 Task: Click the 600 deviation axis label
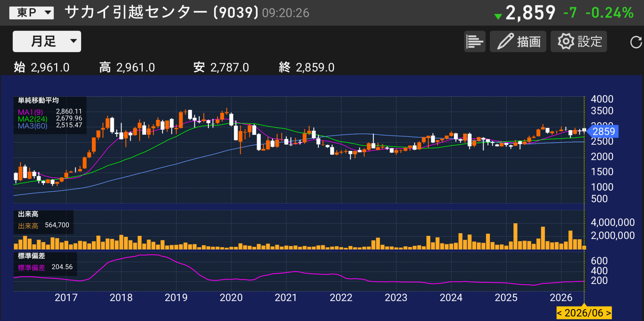599,261
